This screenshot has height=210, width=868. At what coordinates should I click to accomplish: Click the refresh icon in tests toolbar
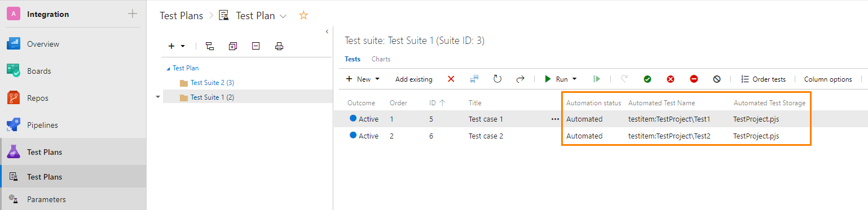point(497,79)
